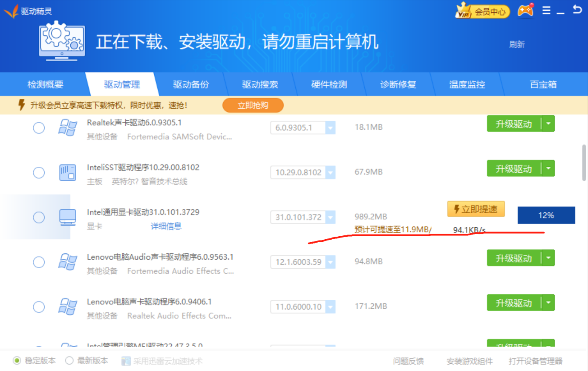Switch to the 检测概要 tab
Screen dimensions: 588x371
pyautogui.click(x=46, y=84)
